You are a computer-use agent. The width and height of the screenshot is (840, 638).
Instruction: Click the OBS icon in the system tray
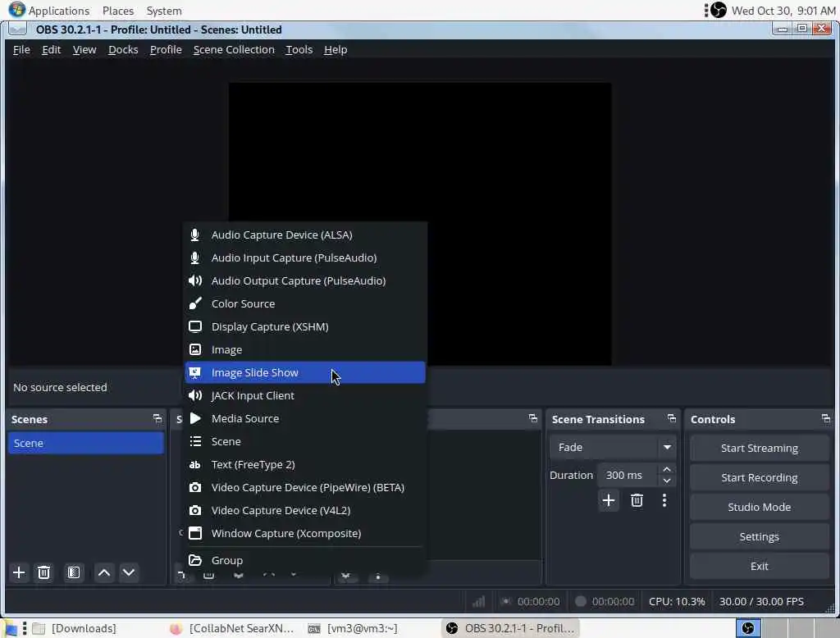click(x=719, y=10)
